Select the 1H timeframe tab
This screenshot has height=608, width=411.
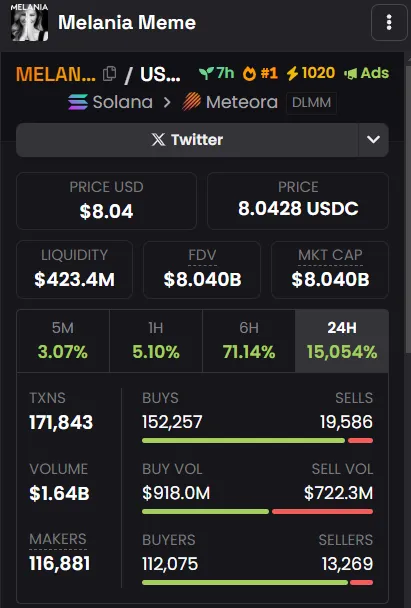(x=156, y=341)
